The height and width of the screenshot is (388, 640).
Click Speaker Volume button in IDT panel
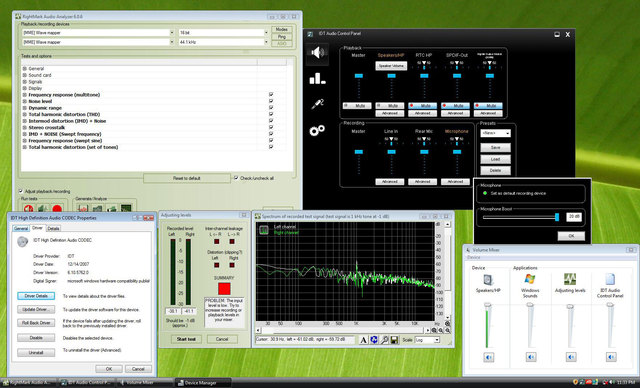(391, 66)
